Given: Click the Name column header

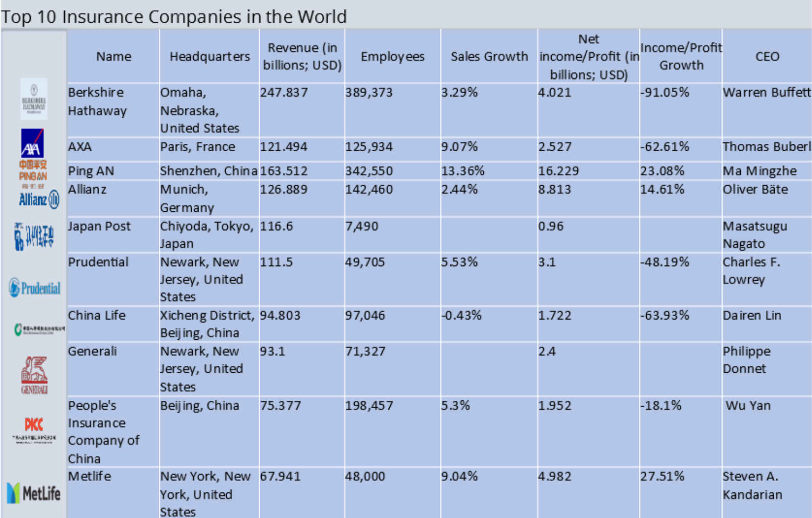Looking at the screenshot, I should [x=113, y=56].
